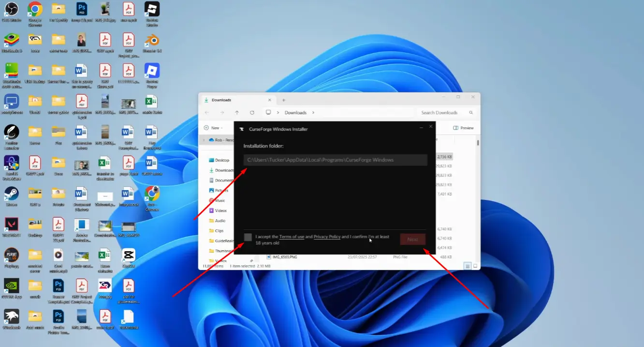This screenshot has height=347, width=644.
Task: Click Downloads in the address bar breadcrumb
Action: point(295,113)
